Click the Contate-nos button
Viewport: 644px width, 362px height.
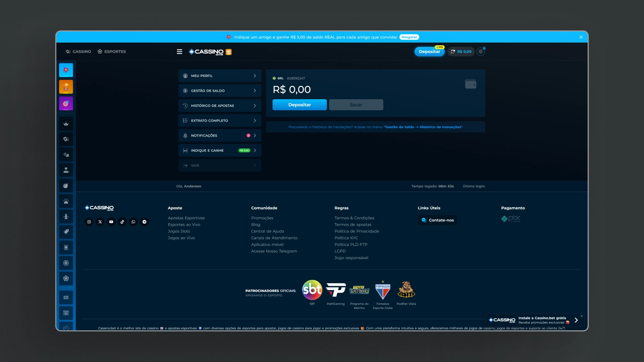tap(437, 220)
